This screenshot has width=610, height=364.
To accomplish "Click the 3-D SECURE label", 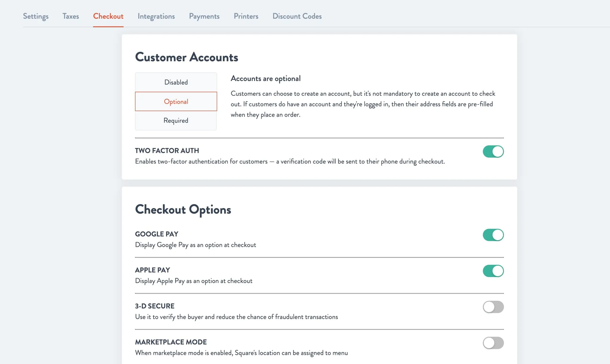I will (x=155, y=306).
